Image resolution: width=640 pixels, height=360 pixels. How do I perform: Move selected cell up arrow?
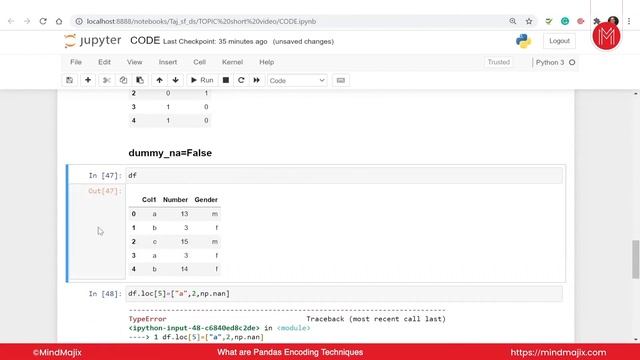(160, 80)
